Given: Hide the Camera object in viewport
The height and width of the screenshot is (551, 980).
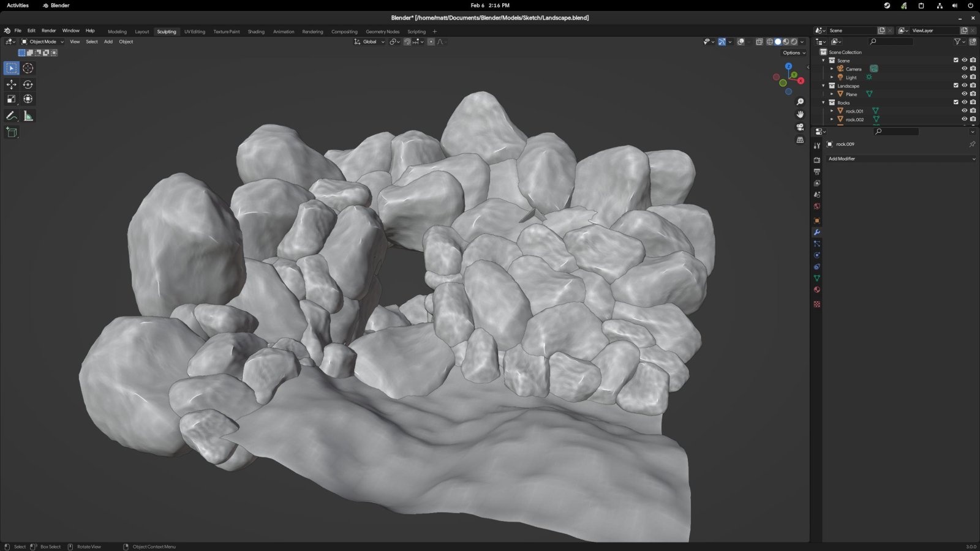Looking at the screenshot, I should tap(964, 69).
